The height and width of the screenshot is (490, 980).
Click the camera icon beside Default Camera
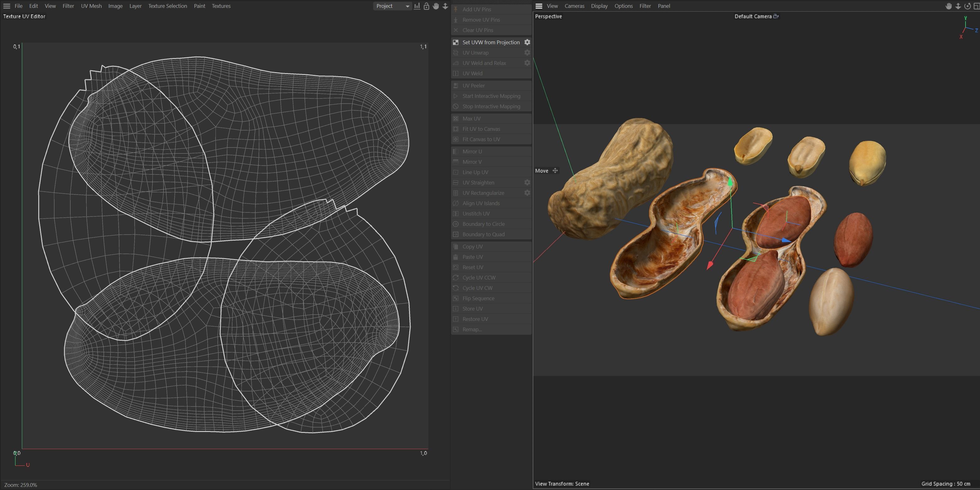pyautogui.click(x=776, y=16)
